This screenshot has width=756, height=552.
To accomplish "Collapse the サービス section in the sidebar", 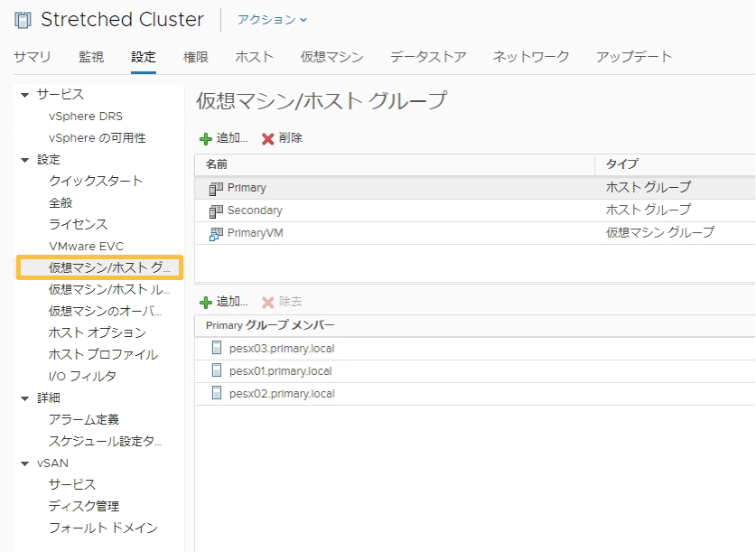I will tap(25, 95).
